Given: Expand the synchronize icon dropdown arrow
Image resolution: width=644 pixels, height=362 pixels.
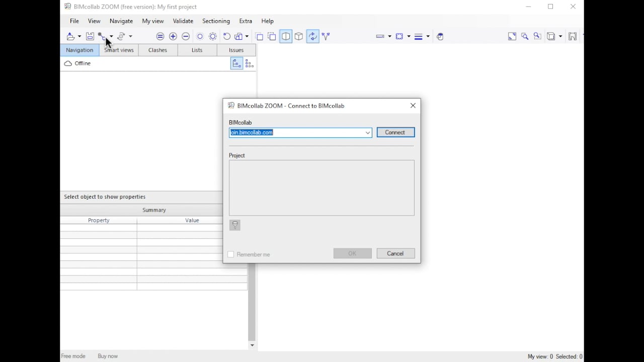Looking at the screenshot, I should click(131, 36).
